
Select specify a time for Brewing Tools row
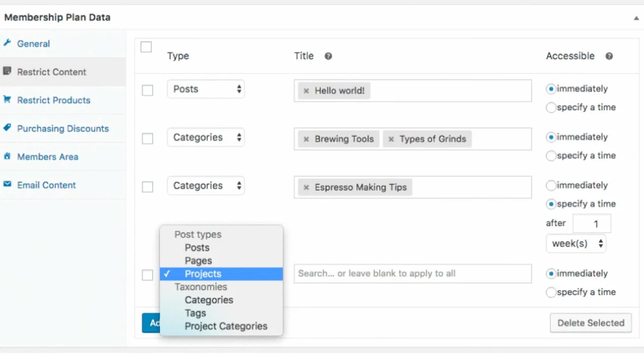(551, 156)
